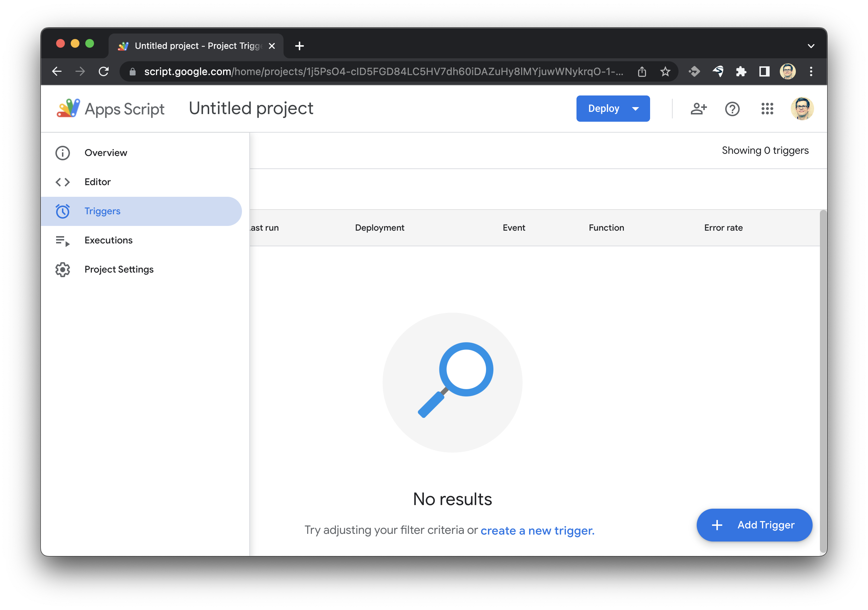Click the Add Collaborator person icon
868x610 pixels.
point(698,107)
